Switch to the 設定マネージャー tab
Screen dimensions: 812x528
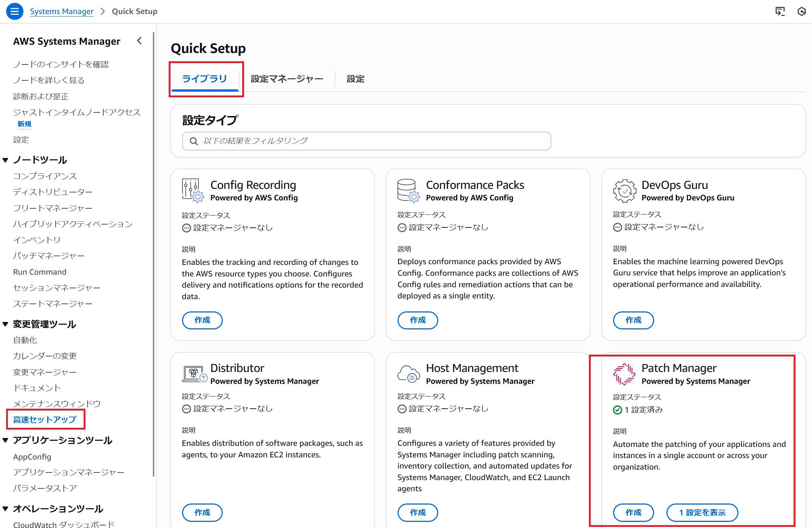pos(287,79)
